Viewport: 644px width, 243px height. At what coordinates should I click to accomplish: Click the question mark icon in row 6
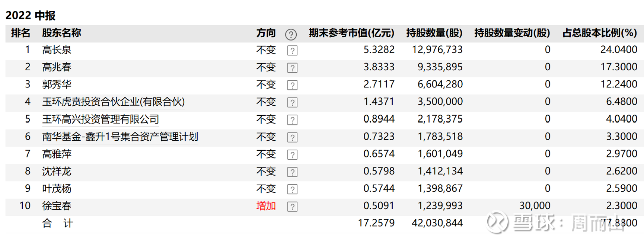coord(292,137)
